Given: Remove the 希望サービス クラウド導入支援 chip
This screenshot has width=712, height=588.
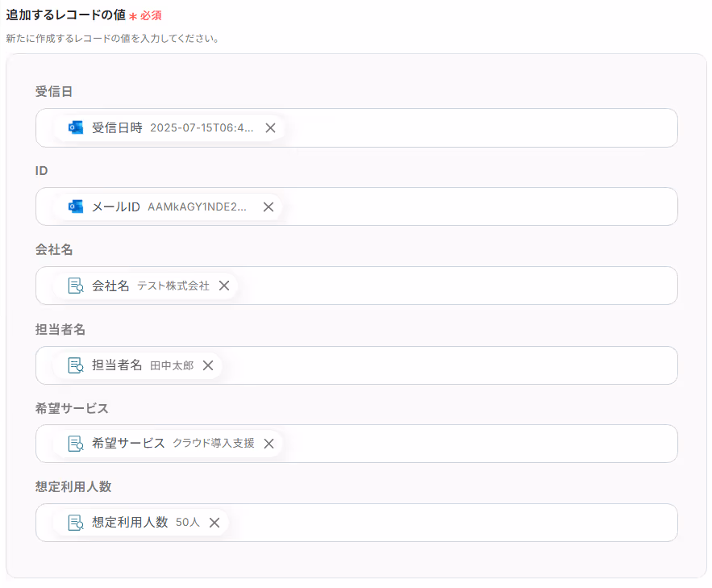Looking at the screenshot, I should coord(269,444).
